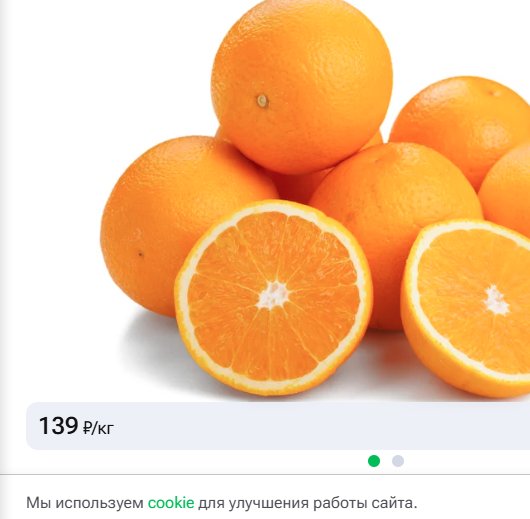Select the green first carousel dot
Viewport: 530px width, 519px height.
374,461
